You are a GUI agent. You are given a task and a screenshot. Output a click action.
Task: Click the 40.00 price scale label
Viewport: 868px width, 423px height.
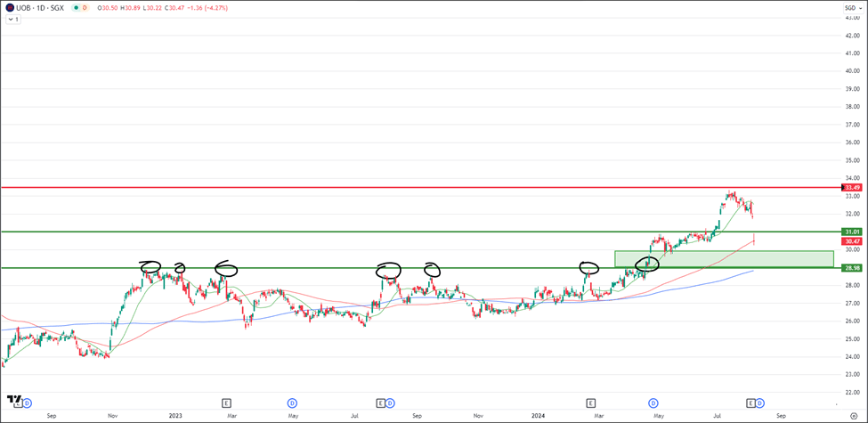click(852, 71)
